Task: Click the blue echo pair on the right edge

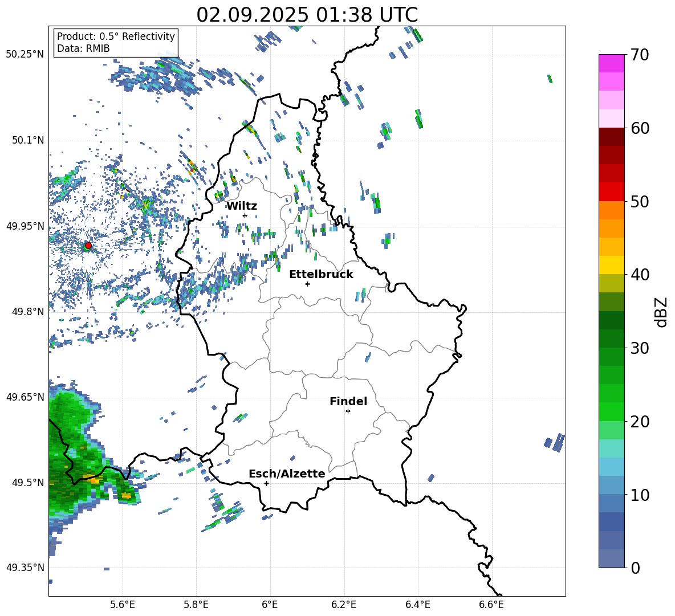Action: (x=555, y=442)
